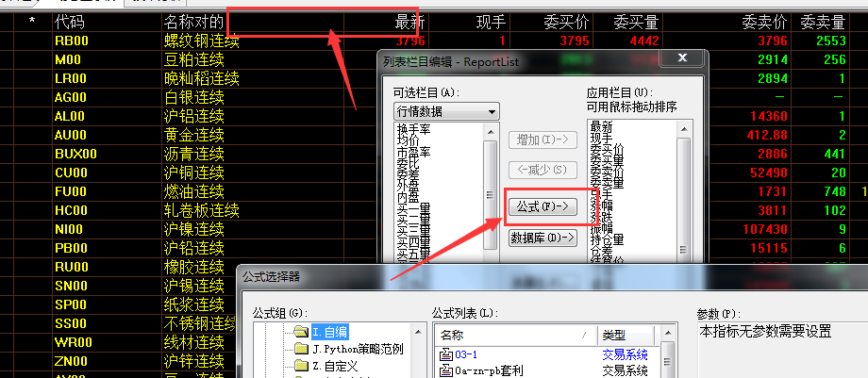
Task: Select 内盘 in the 可选栏目 list
Action: coord(408,198)
